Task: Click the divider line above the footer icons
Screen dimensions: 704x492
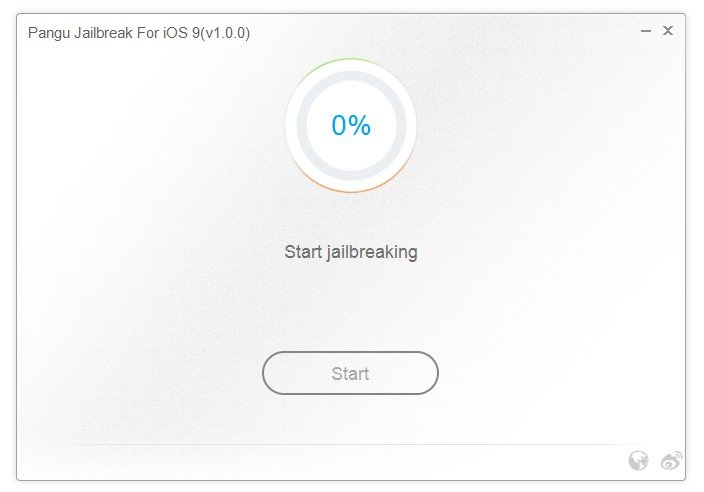Action: click(x=350, y=444)
